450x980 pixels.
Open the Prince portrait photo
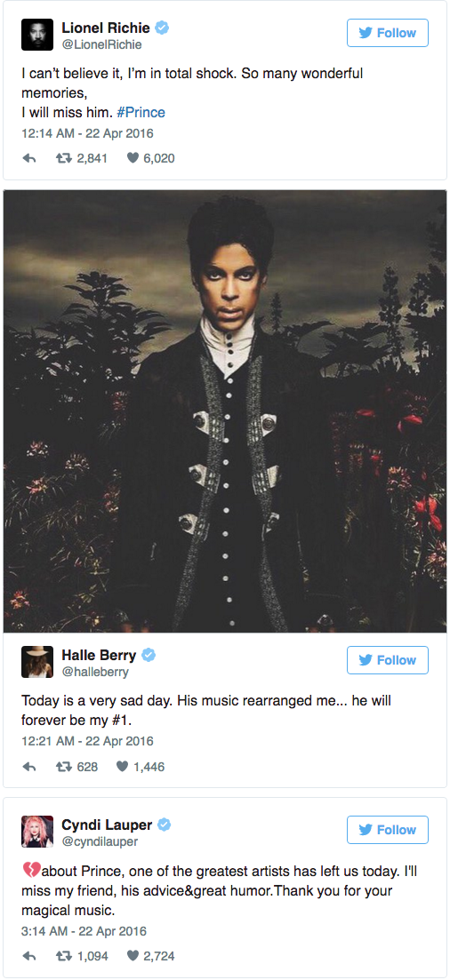pos(225,410)
